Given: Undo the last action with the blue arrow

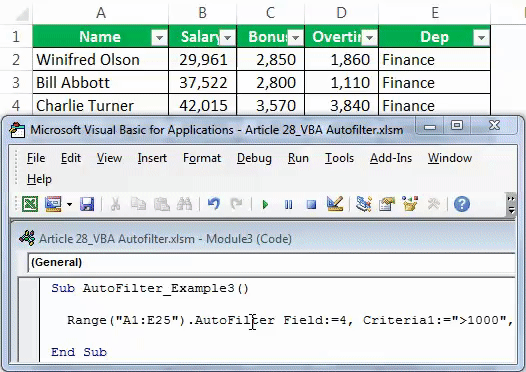Looking at the screenshot, I should point(214,204).
